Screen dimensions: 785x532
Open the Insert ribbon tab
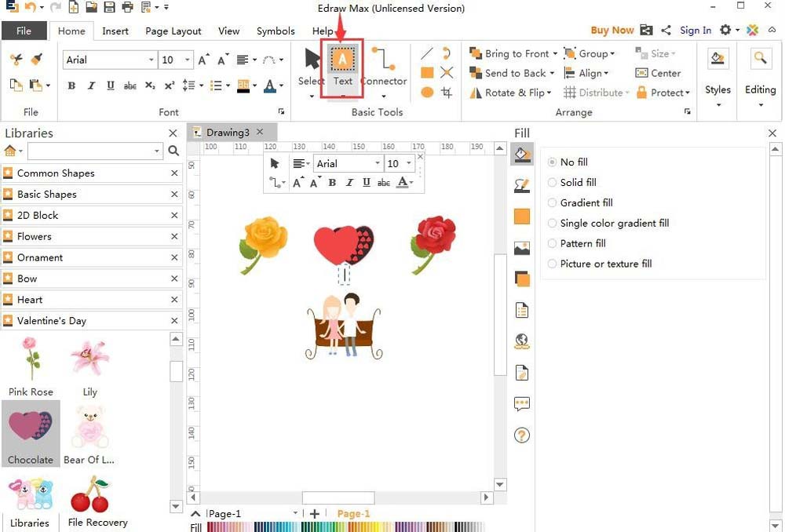(115, 31)
